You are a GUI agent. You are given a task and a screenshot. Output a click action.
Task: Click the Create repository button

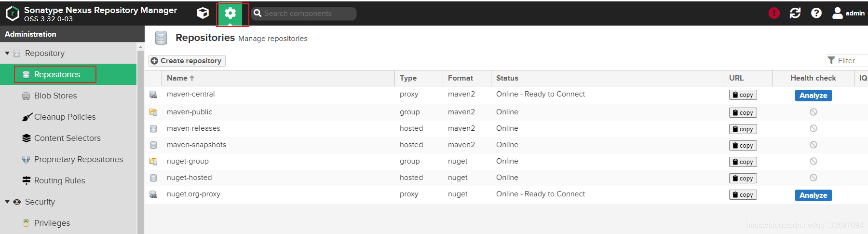187,61
